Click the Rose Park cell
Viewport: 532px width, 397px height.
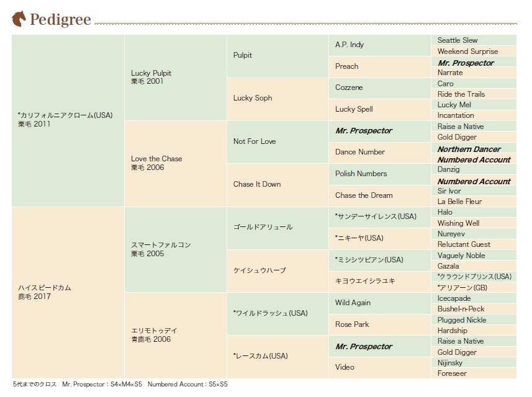coord(380,325)
